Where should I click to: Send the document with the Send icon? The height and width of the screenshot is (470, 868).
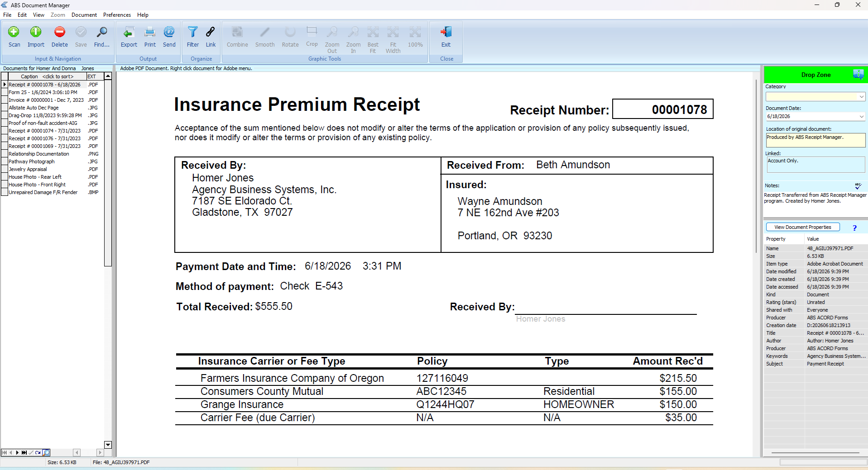click(x=169, y=32)
